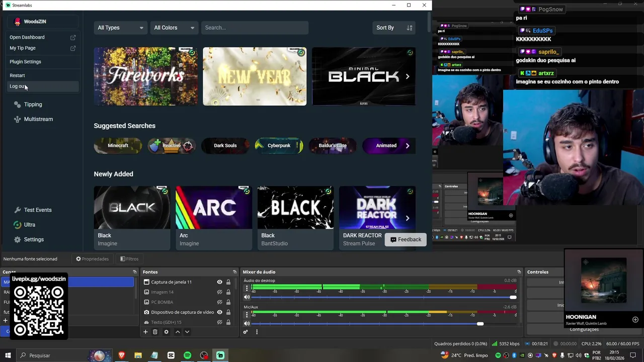Open Streamlabs Settings gear
This screenshot has width=644, height=362.
pyautogui.click(x=18, y=240)
